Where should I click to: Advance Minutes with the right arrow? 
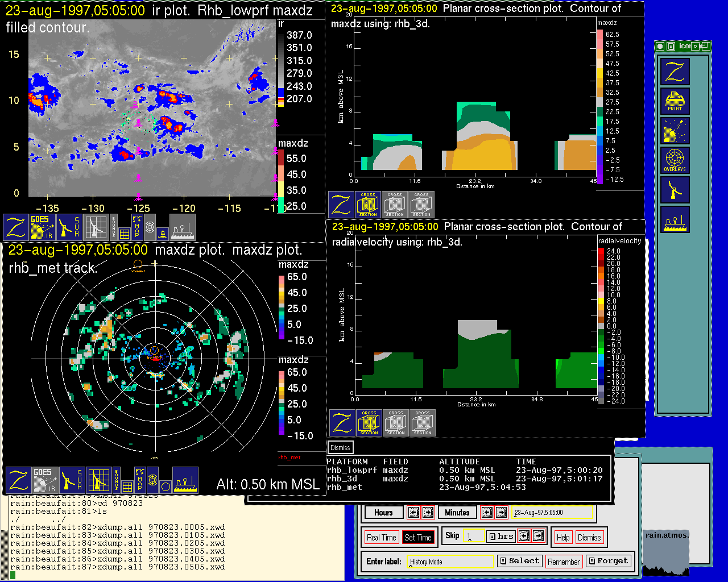pyautogui.click(x=501, y=512)
